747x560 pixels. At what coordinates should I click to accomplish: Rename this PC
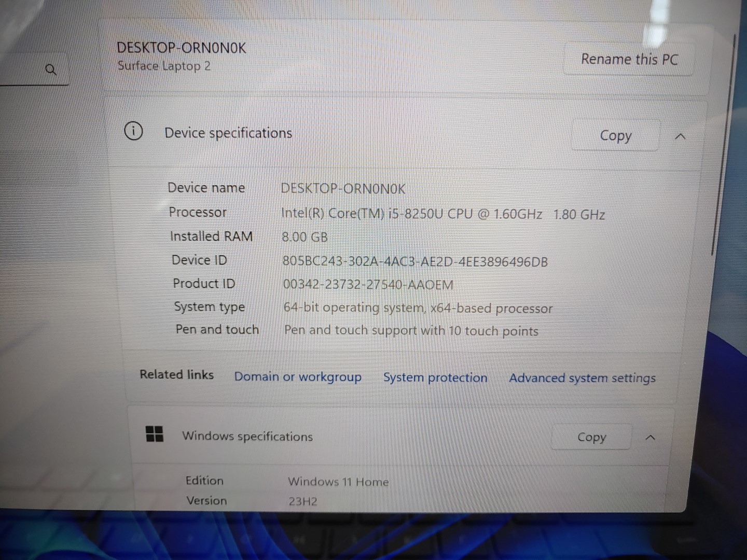629,59
